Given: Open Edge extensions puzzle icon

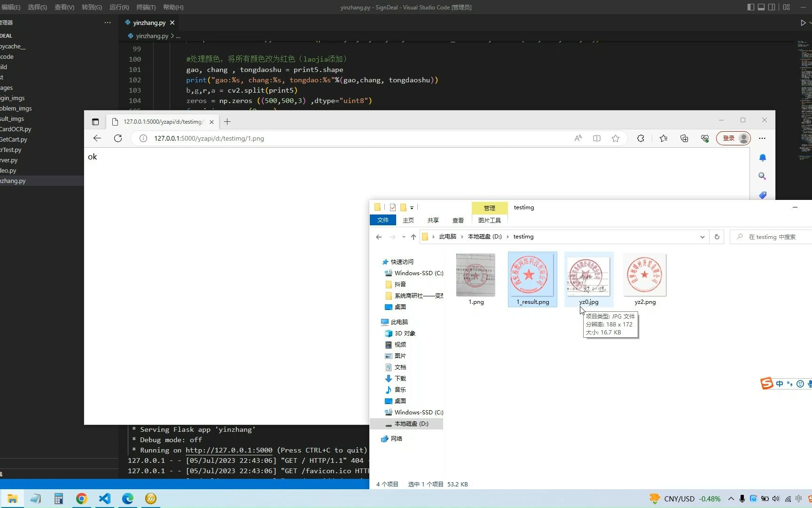Looking at the screenshot, I should tap(640, 138).
